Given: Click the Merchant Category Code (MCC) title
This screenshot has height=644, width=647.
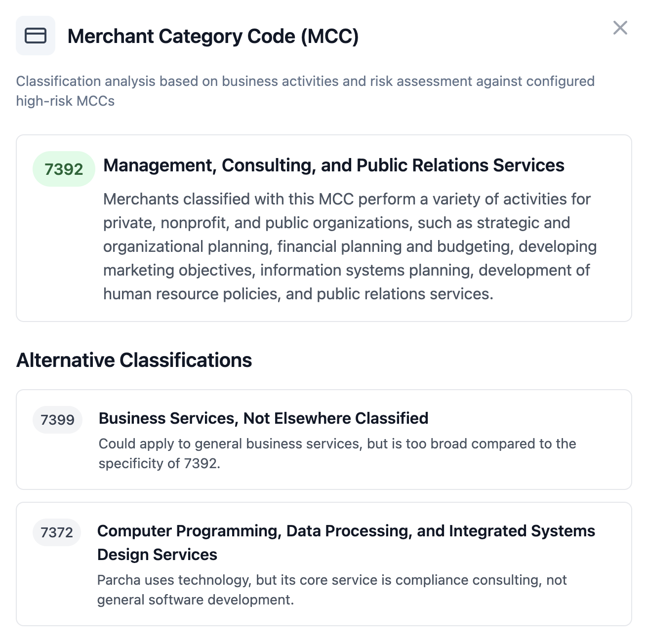Looking at the screenshot, I should coord(213,36).
